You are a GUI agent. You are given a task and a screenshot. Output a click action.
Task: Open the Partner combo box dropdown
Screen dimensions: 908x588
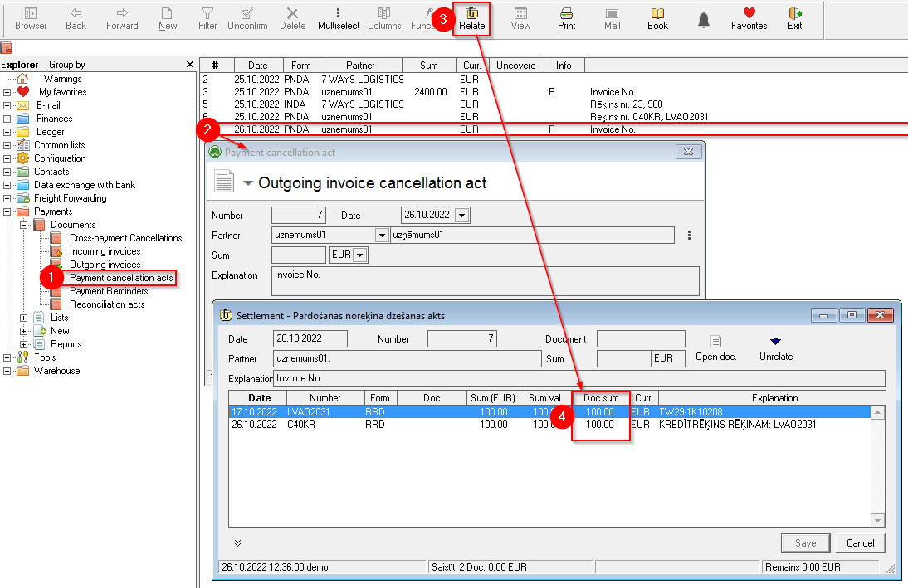tap(382, 235)
